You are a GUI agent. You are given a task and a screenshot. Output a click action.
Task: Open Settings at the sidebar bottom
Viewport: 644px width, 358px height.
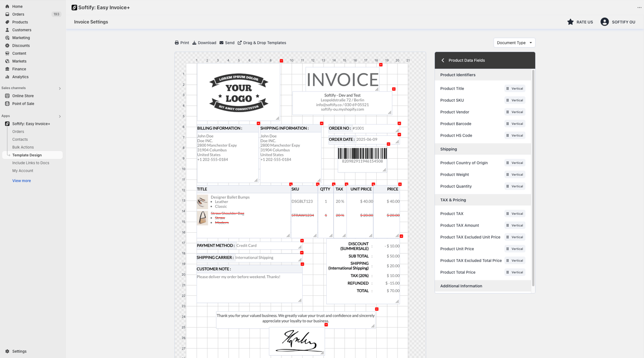point(19,351)
